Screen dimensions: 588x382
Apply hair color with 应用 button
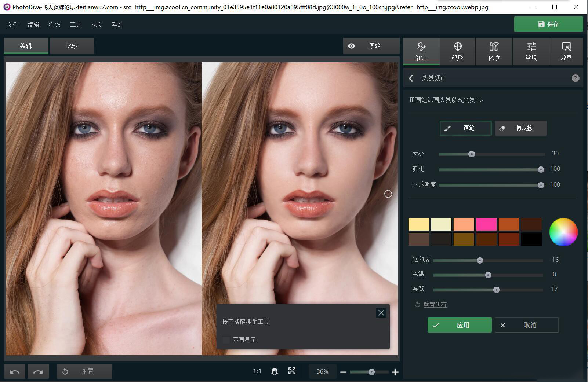click(459, 325)
